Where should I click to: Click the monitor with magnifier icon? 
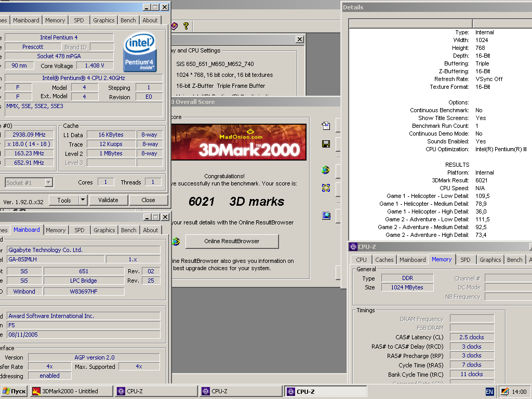click(326, 216)
